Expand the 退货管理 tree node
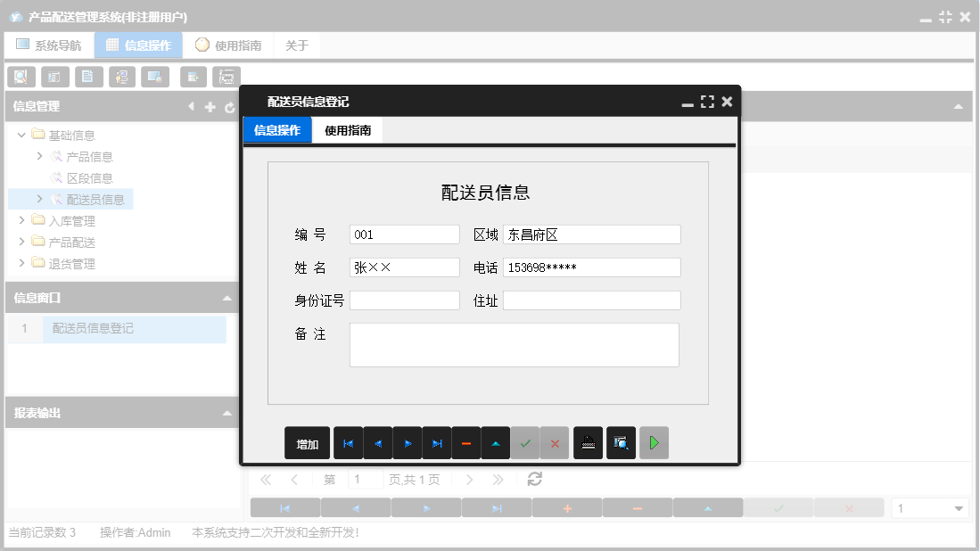 tap(23, 263)
